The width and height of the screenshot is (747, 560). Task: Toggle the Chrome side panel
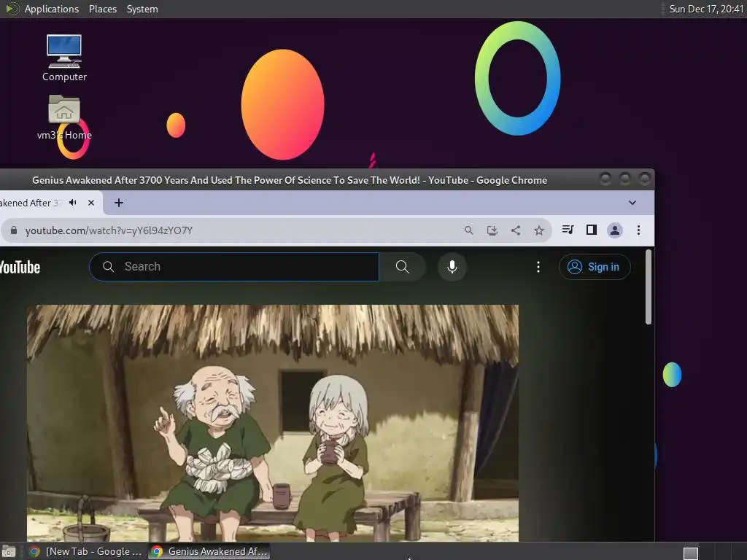(x=591, y=230)
